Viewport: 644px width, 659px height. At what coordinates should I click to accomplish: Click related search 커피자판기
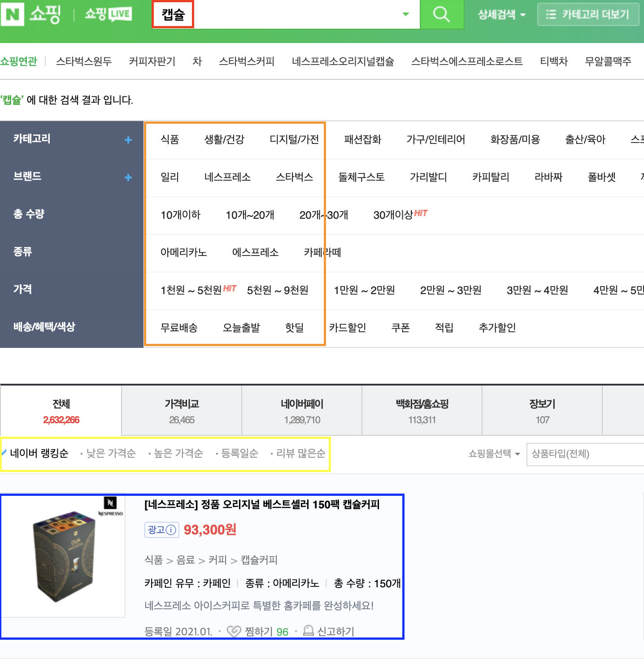(x=152, y=61)
